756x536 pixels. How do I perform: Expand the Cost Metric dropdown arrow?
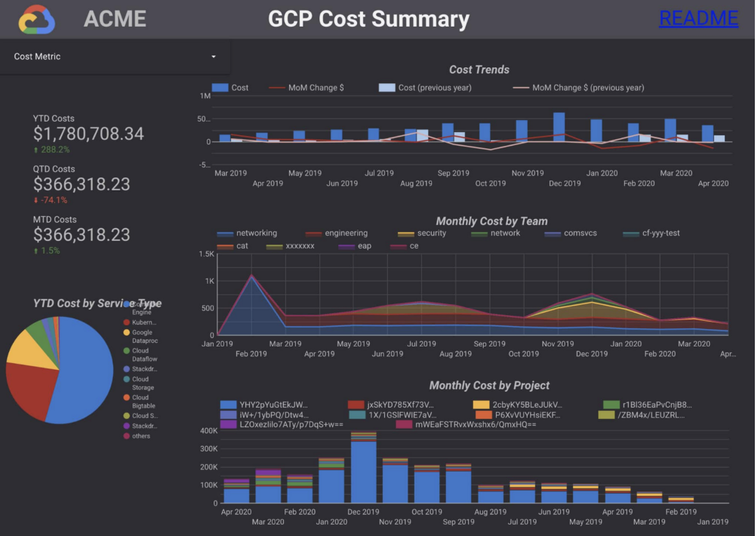pos(213,57)
